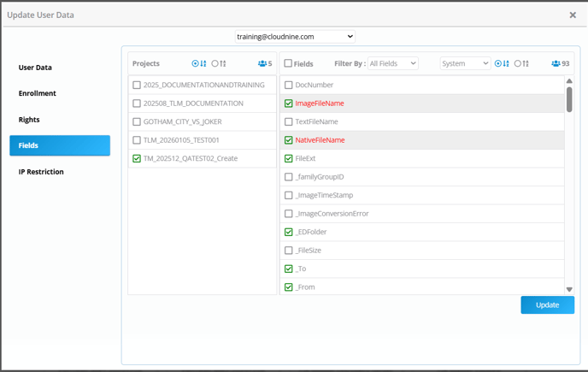Viewport: 588px width, 372px height.
Task: Check the _ImageTimeStamp field checkbox
Action: pos(288,195)
